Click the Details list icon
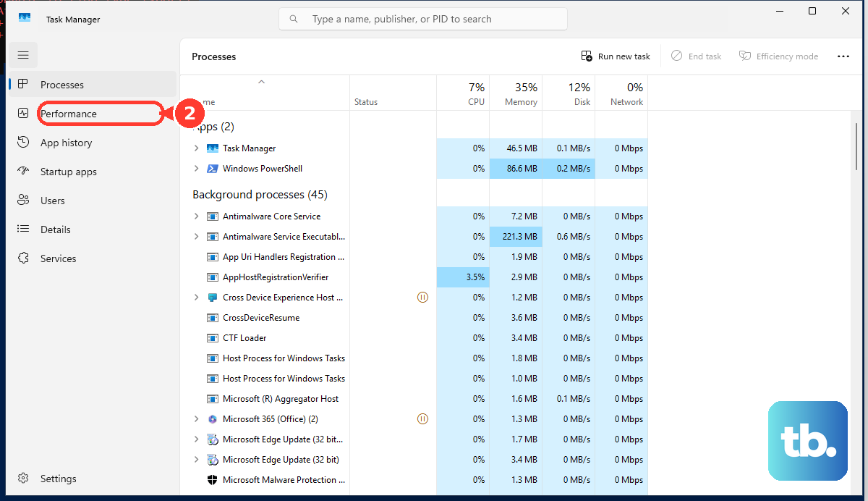This screenshot has height=501, width=868. click(23, 230)
